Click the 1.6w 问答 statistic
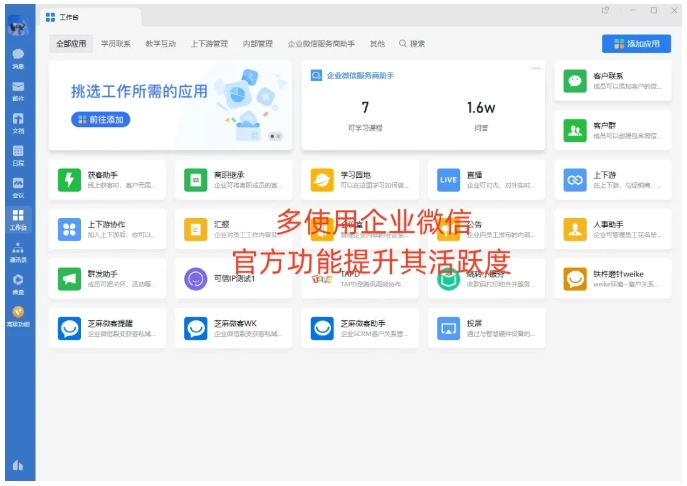Viewport: 687px width, 486px height. tap(481, 116)
